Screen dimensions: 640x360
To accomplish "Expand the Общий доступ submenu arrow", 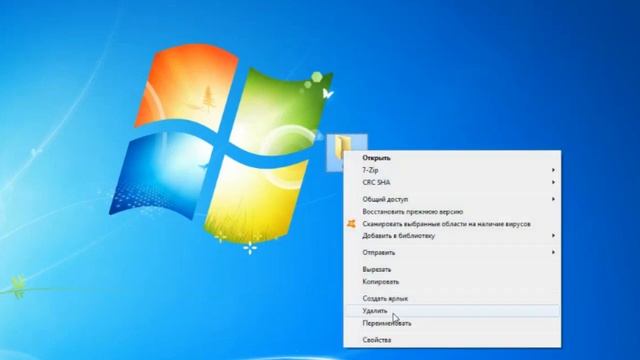I will pos(553,199).
